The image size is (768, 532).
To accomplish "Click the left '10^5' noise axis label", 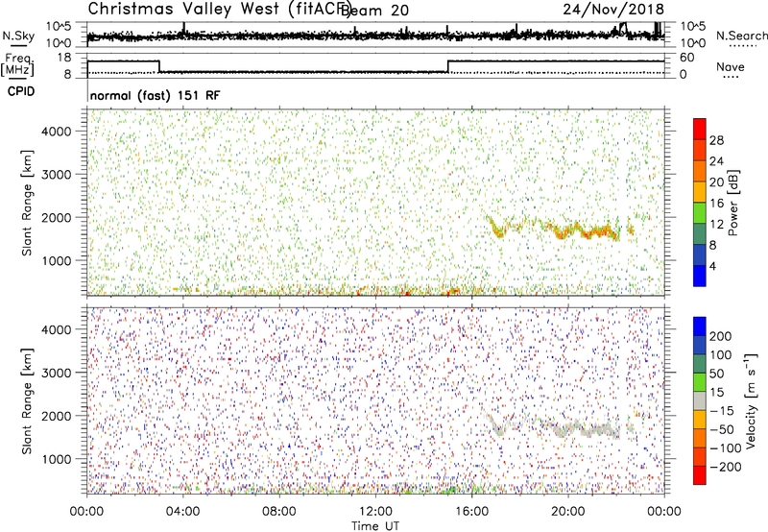I will click(x=59, y=26).
